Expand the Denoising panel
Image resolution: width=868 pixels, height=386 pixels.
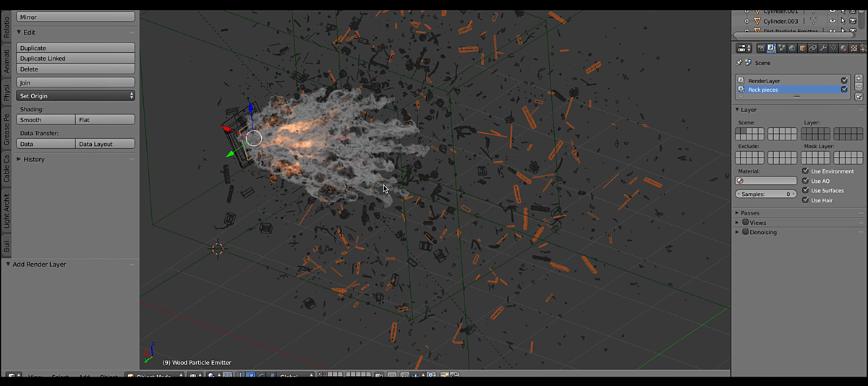(x=737, y=232)
